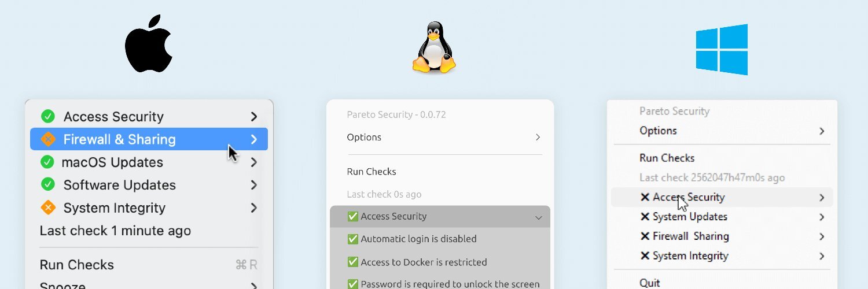Click orange warning icon next to Firewall & Sharing

pyautogui.click(x=48, y=139)
